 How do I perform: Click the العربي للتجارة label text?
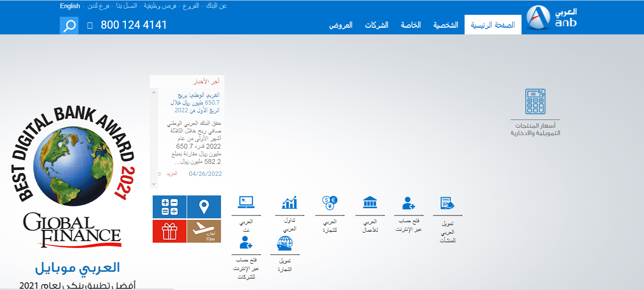pyautogui.click(x=330, y=226)
